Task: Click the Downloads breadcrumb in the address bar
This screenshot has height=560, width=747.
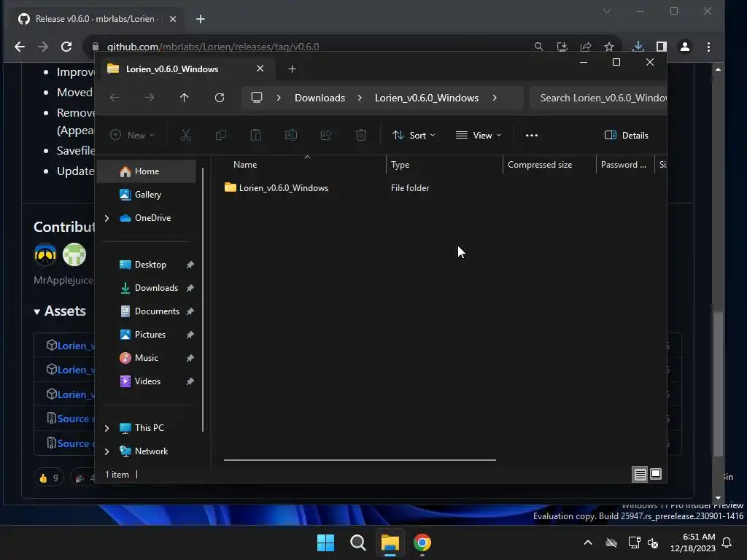Action: 320,98
